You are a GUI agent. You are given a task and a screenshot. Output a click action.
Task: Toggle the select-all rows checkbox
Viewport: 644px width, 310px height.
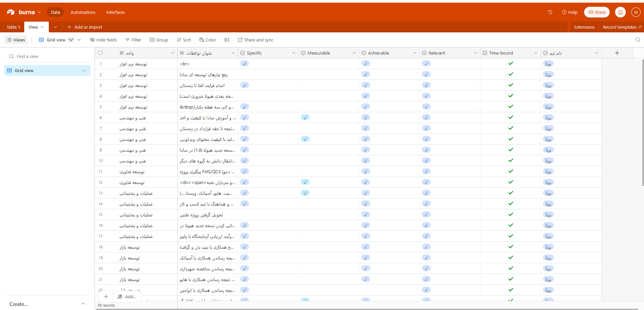[x=100, y=53]
